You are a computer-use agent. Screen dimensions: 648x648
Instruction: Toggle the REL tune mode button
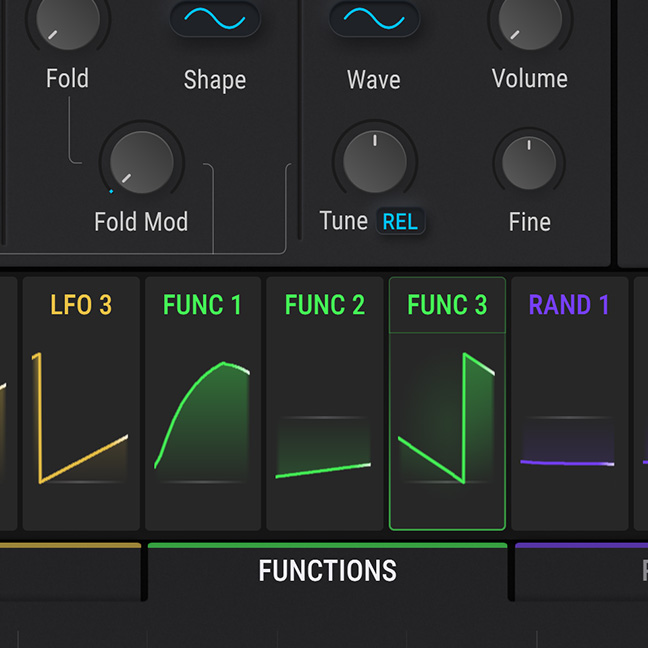(x=400, y=222)
